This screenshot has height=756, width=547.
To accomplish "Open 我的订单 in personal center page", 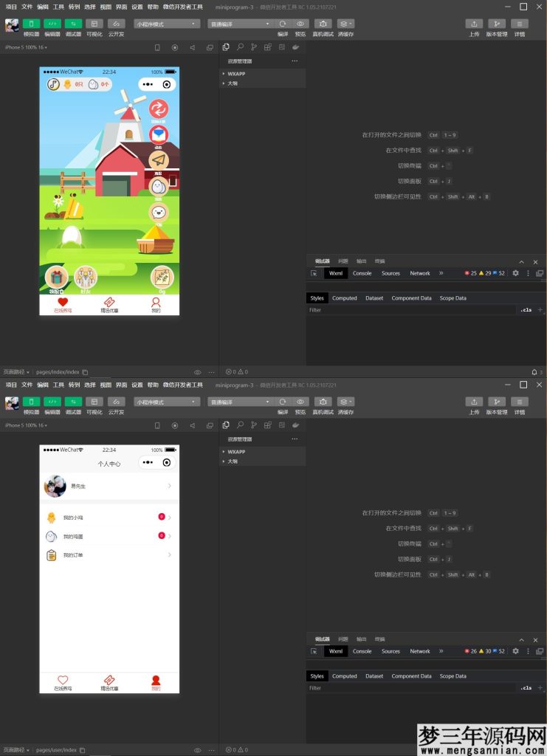I will (x=109, y=555).
